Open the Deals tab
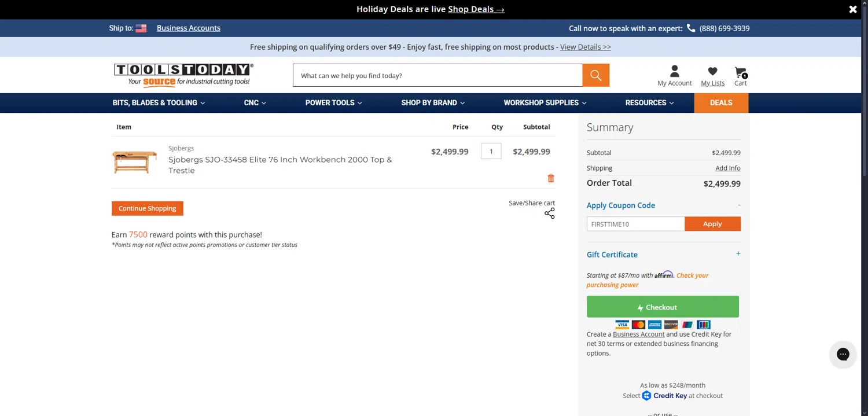868x416 pixels. [721, 103]
